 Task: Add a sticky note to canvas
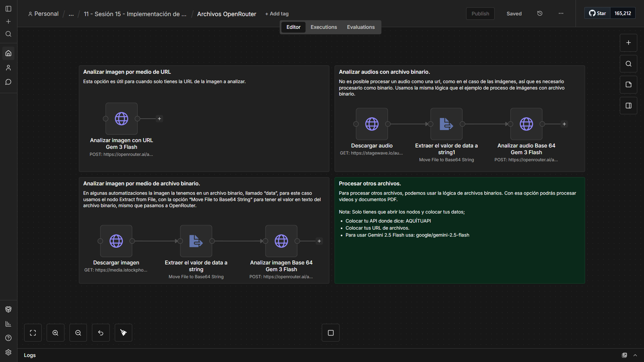[x=628, y=84]
